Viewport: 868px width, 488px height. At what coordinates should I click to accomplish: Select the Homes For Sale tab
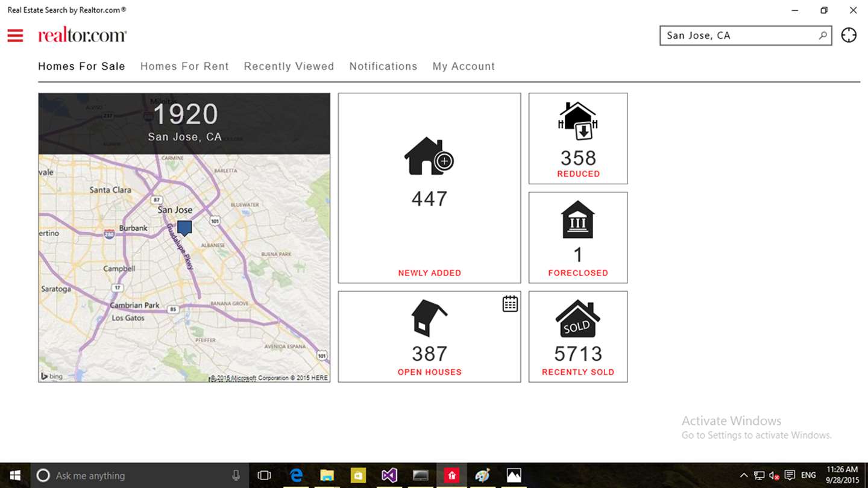coord(81,66)
